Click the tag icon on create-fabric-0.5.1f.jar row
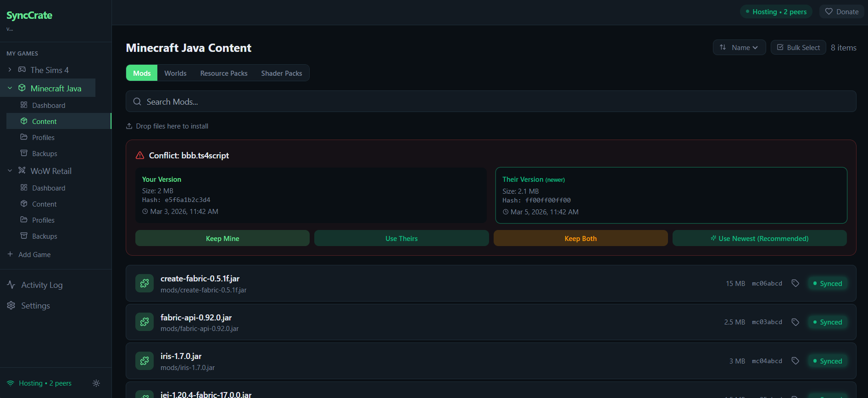This screenshot has width=868, height=398. pos(795,283)
